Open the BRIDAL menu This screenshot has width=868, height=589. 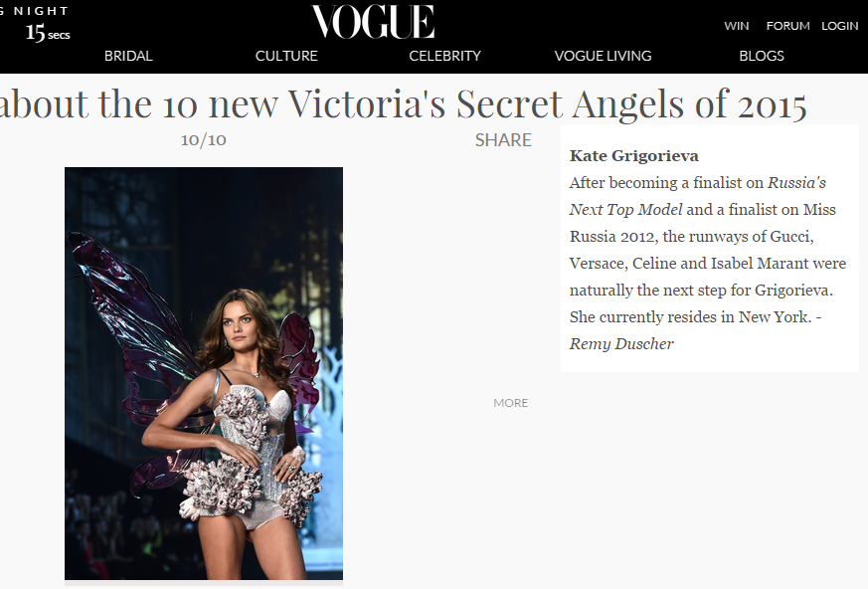[128, 56]
